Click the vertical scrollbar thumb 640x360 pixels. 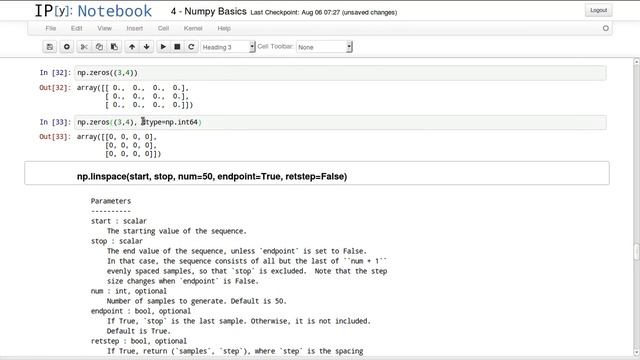tap(636, 252)
